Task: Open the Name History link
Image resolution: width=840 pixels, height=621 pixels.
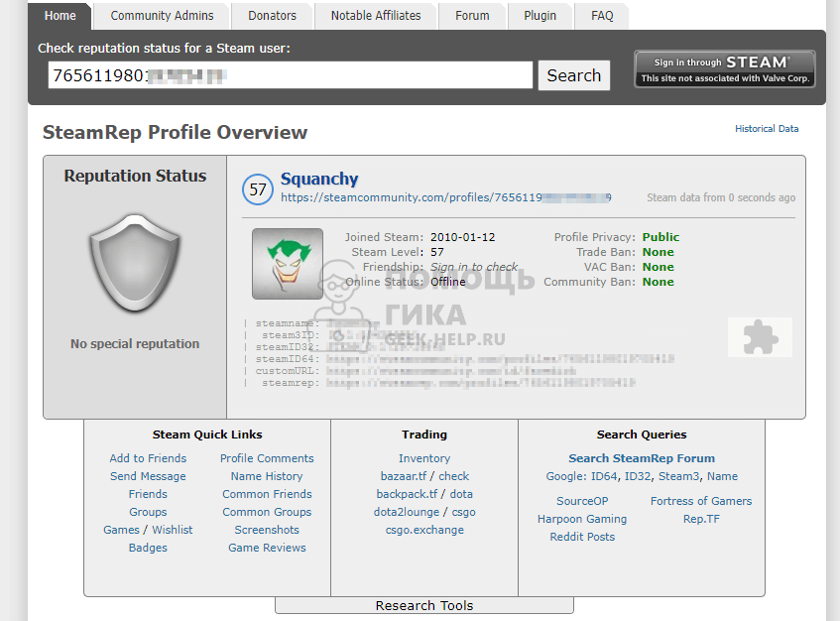Action: pyautogui.click(x=267, y=476)
